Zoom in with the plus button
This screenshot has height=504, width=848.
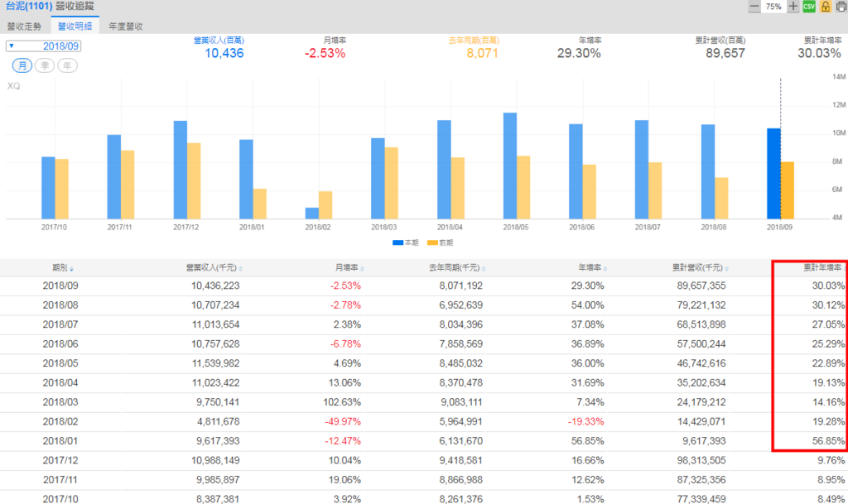pyautogui.click(x=793, y=7)
